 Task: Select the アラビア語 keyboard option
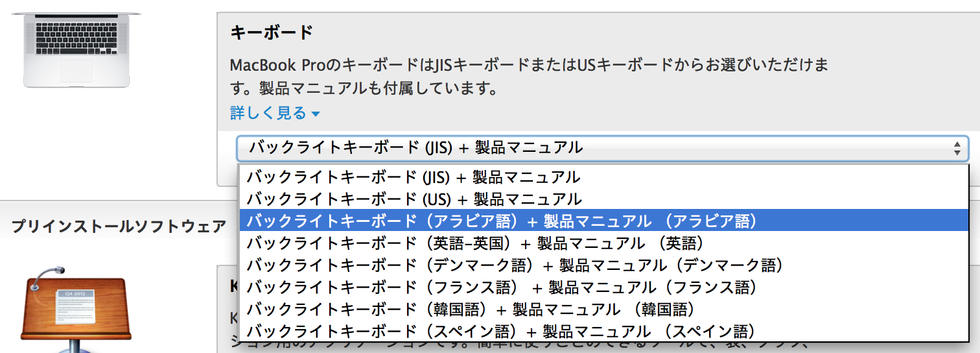point(605,221)
